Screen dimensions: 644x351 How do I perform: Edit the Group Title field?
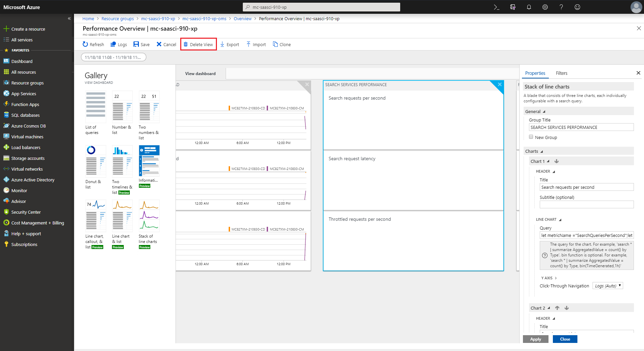tap(581, 127)
